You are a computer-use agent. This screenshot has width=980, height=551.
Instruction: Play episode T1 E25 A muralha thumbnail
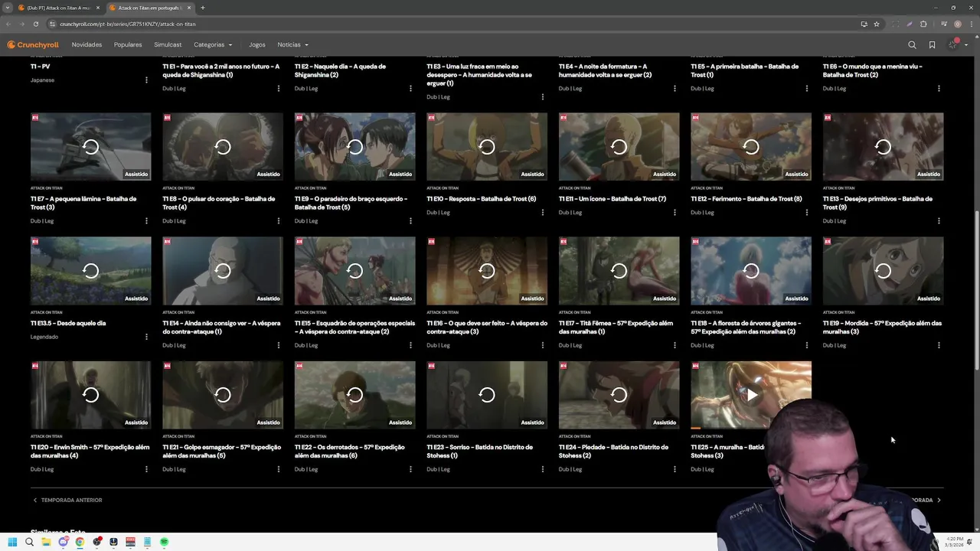(x=751, y=395)
